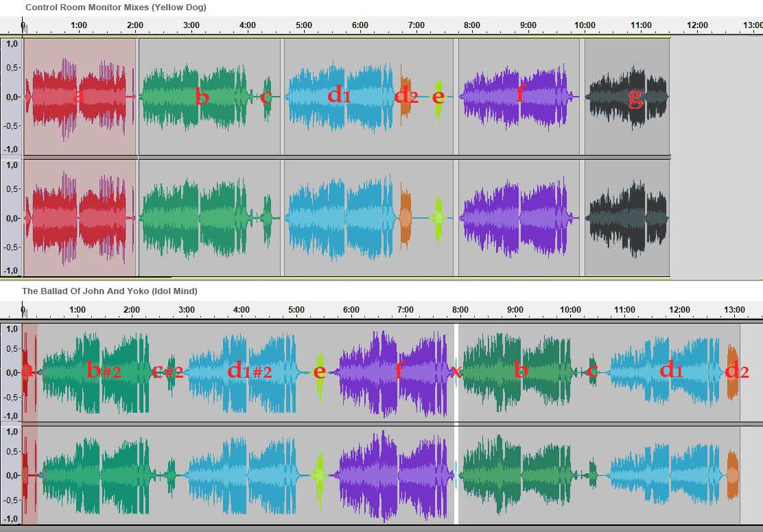Click the 5:00 mark on the Yellow Dog ruler
This screenshot has height=532, width=763.
tap(304, 25)
